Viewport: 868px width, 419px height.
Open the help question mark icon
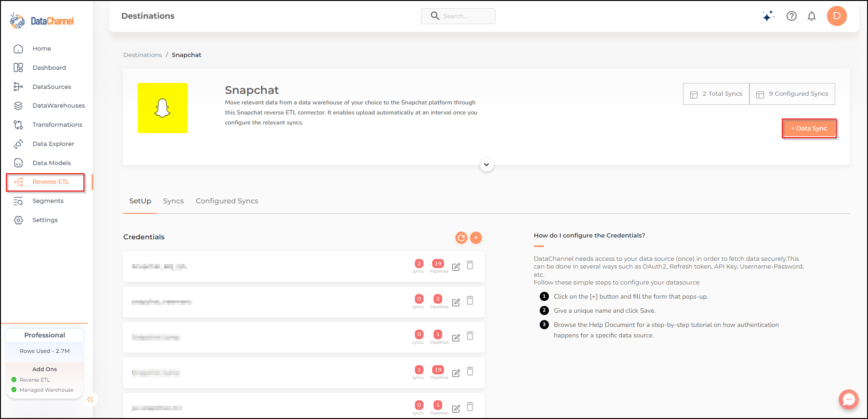click(791, 16)
